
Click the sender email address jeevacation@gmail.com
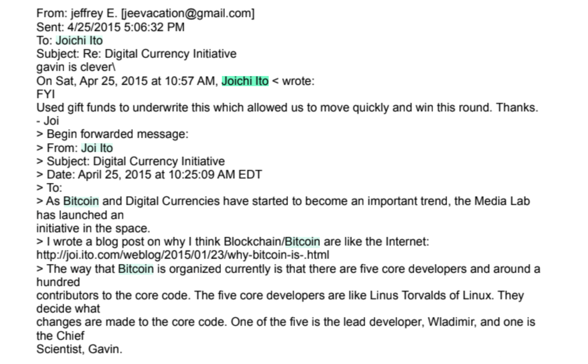tap(188, 13)
